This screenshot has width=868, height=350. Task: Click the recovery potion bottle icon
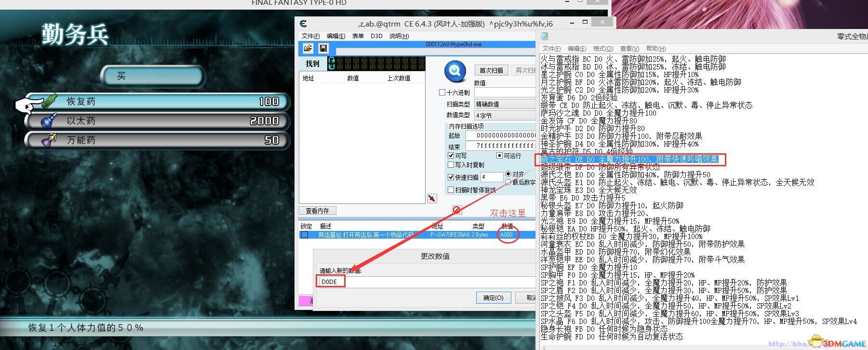50,101
